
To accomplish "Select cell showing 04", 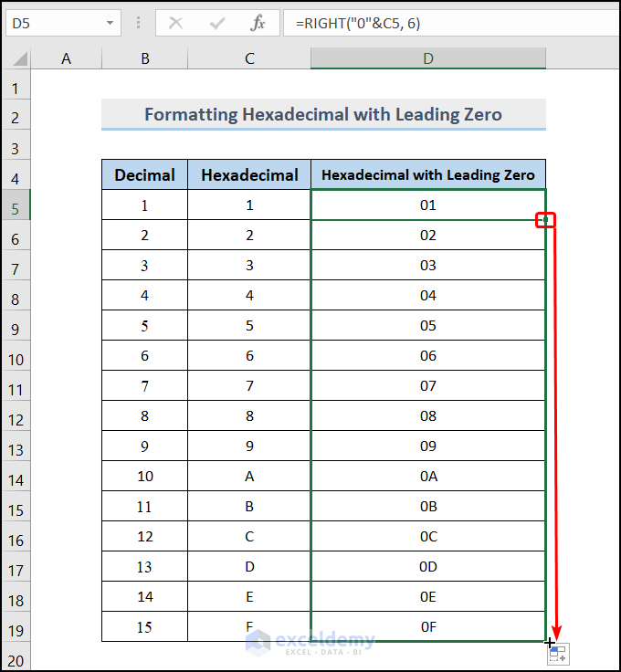I will (428, 295).
